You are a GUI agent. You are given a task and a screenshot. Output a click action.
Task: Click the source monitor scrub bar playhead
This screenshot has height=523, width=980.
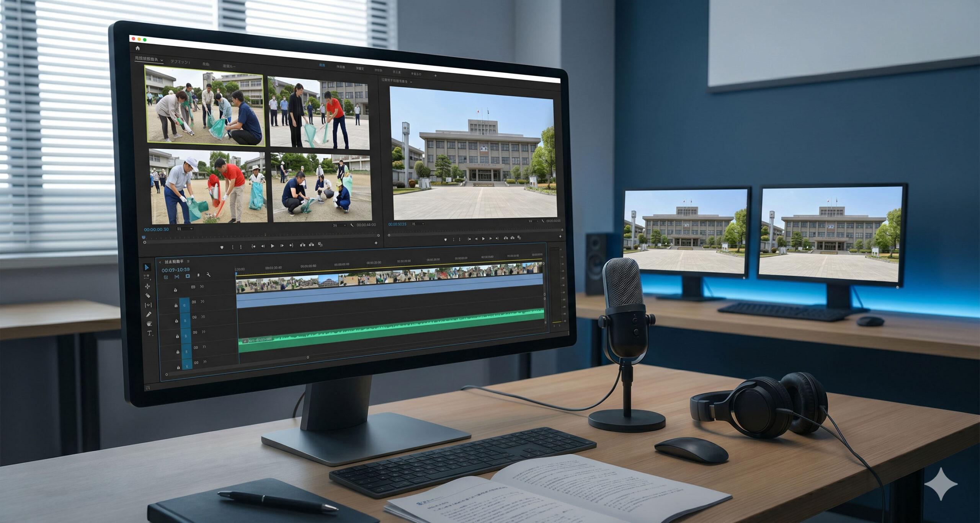[144, 238]
